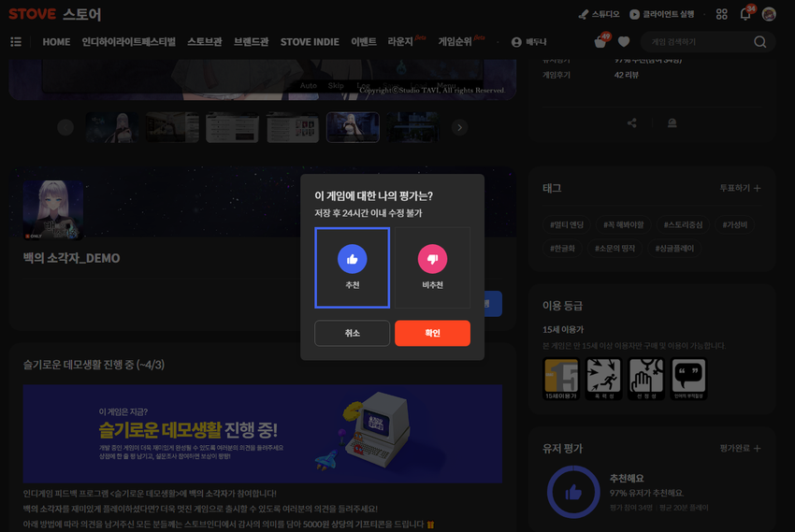The width and height of the screenshot is (795, 532).
Task: Go to HOME menu
Action: (x=56, y=42)
